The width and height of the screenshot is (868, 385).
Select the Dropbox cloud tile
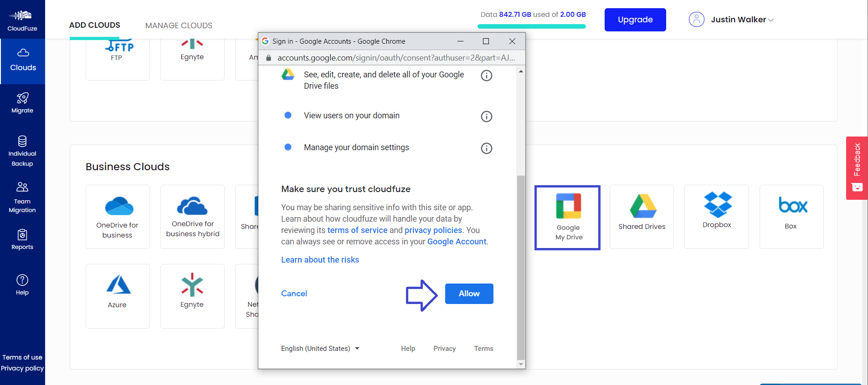coord(717,217)
